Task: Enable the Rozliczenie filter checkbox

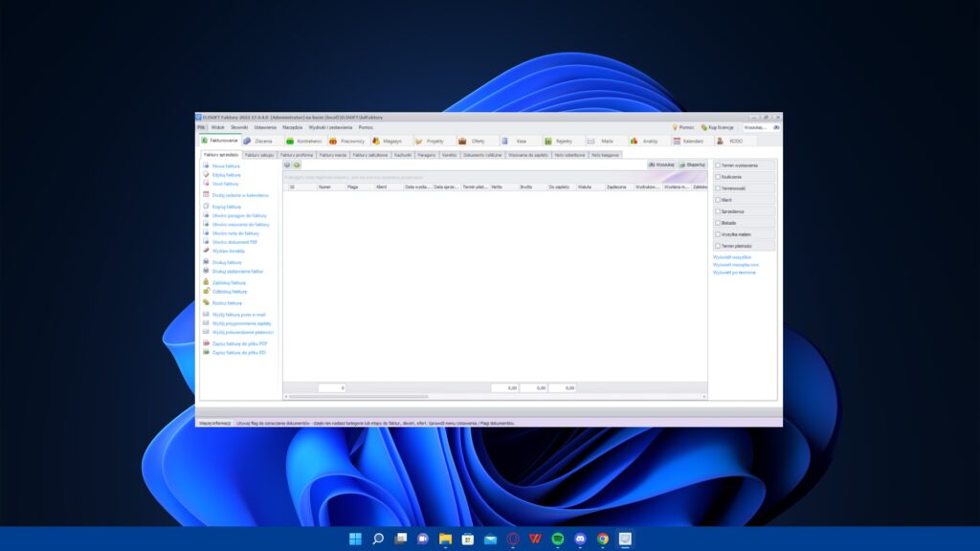Action: [x=718, y=177]
